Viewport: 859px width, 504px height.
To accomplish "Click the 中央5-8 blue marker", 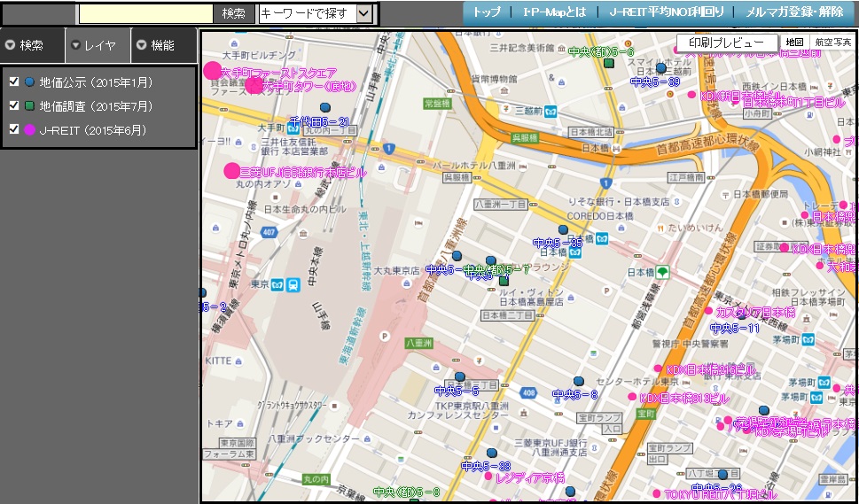I will tap(579, 381).
